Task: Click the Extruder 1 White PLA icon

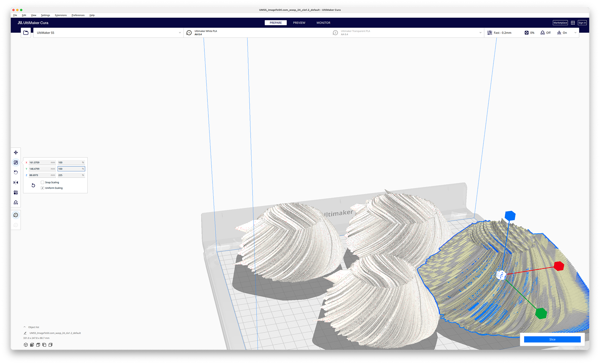Action: pos(189,33)
